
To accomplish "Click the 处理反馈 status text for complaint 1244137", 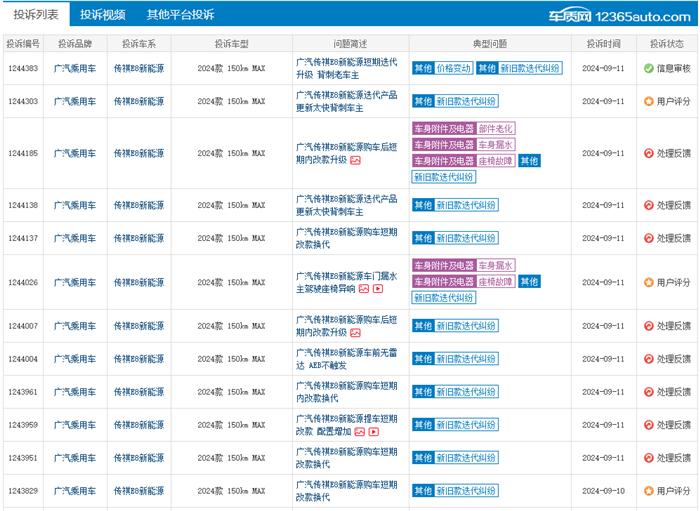I will [x=674, y=238].
